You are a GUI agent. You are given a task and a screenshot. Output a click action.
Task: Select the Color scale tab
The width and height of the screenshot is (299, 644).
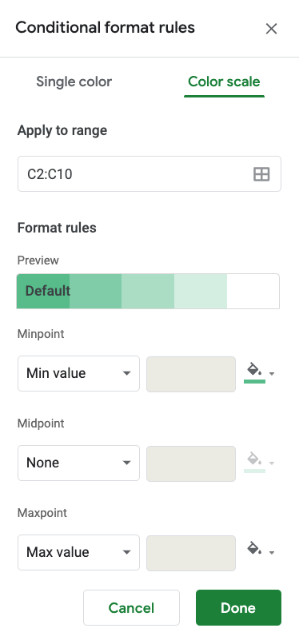(x=224, y=81)
